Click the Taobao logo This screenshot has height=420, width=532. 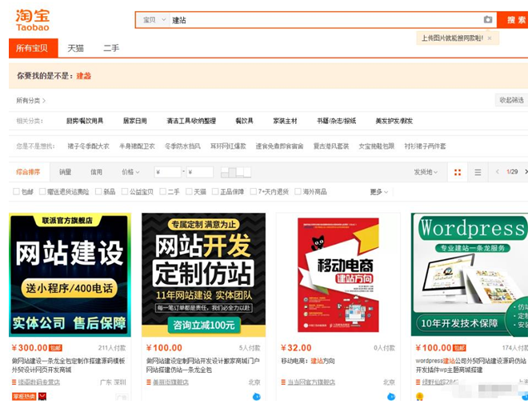33,20
